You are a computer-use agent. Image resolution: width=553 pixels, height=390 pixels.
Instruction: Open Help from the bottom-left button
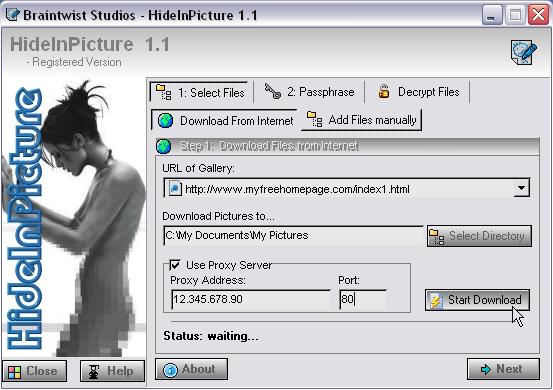point(112,371)
